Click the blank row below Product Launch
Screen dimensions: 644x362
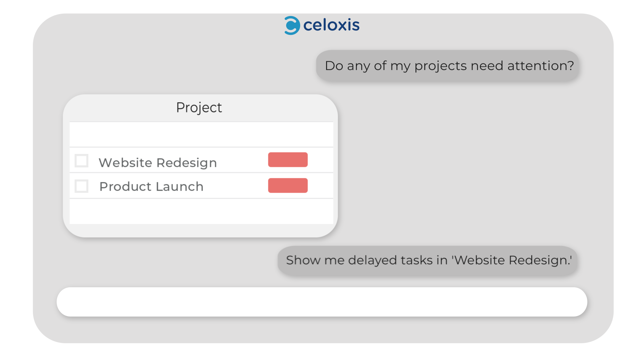(x=201, y=211)
